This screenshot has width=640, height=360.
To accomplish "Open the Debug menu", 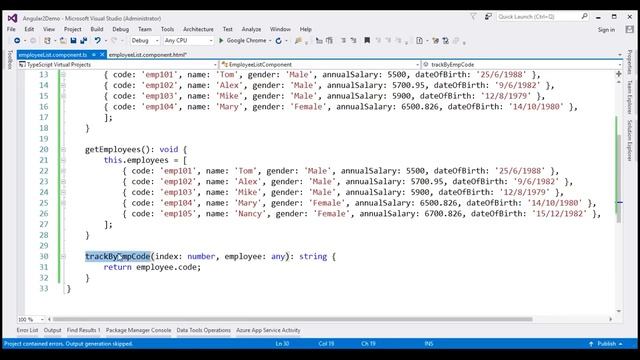I will click(x=120, y=29).
